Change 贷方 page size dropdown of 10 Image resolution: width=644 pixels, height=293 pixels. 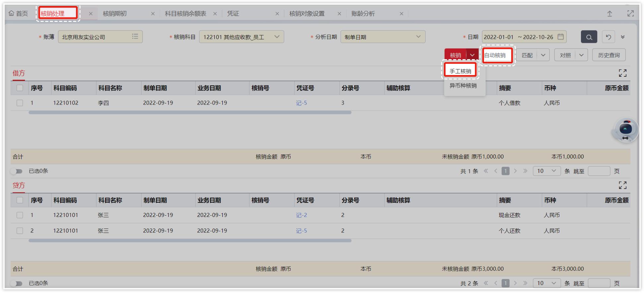[x=547, y=283]
